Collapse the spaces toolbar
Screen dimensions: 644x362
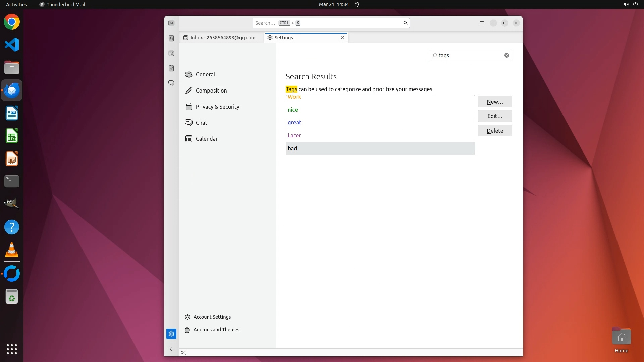click(x=171, y=349)
